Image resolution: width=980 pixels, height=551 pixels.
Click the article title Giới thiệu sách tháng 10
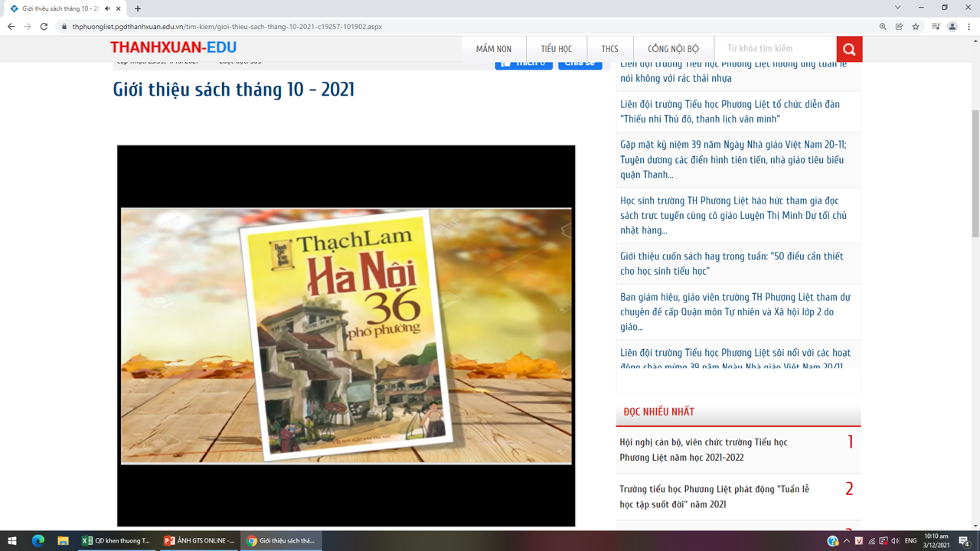(234, 90)
